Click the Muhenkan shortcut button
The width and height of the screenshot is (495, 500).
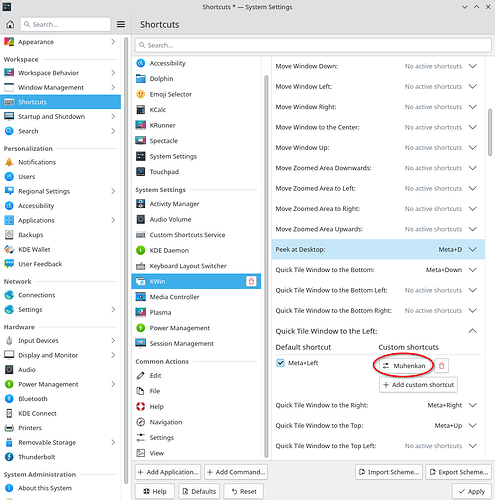[x=404, y=366]
